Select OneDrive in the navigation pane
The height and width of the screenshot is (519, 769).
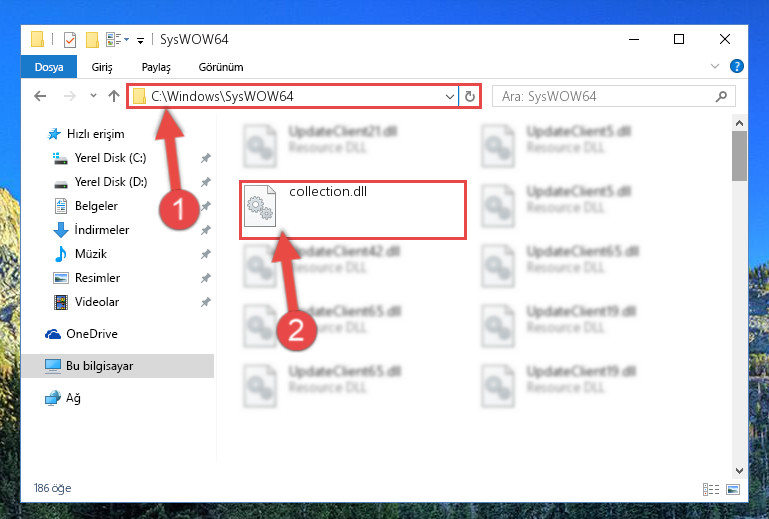point(81,334)
